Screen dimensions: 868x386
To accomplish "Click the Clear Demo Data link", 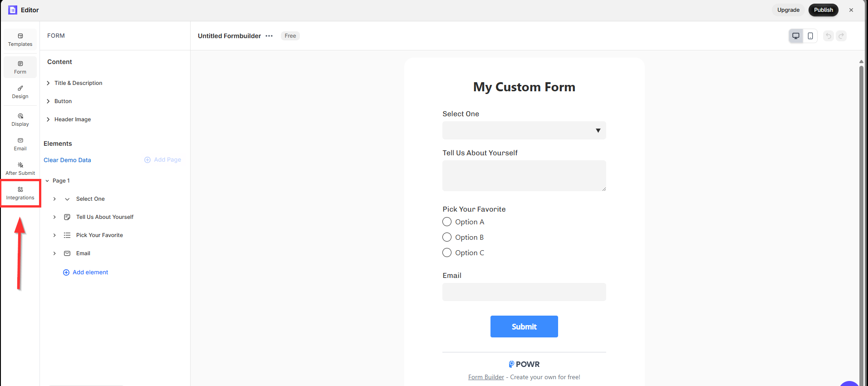I will (67, 160).
